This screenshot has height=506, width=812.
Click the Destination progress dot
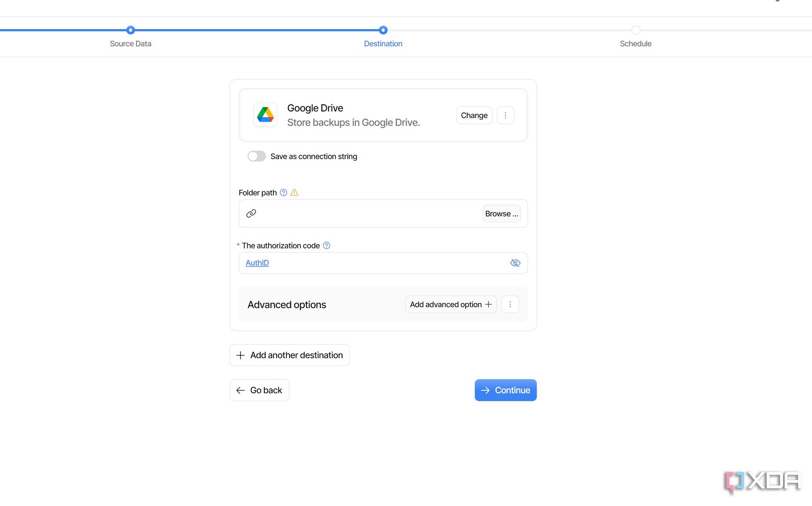pos(383,30)
